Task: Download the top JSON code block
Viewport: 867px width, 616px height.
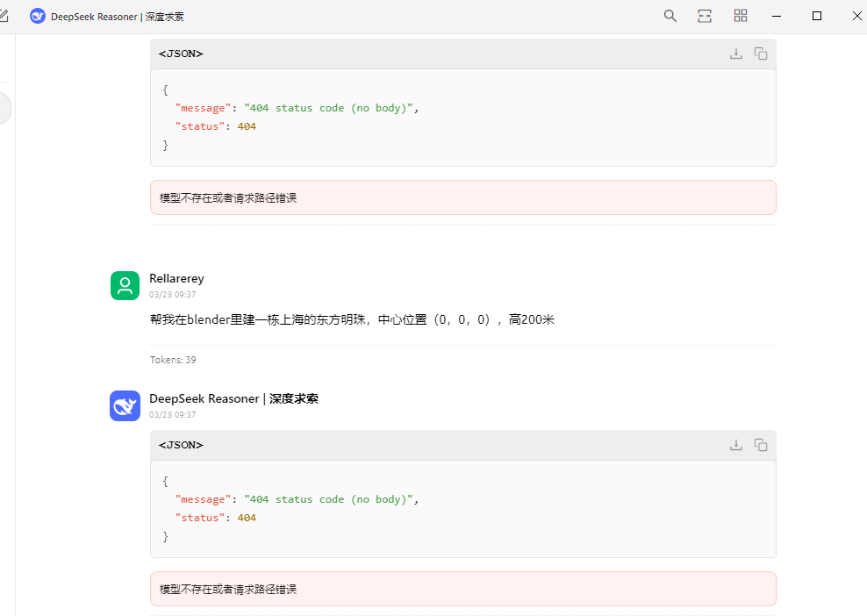Action: (736, 54)
